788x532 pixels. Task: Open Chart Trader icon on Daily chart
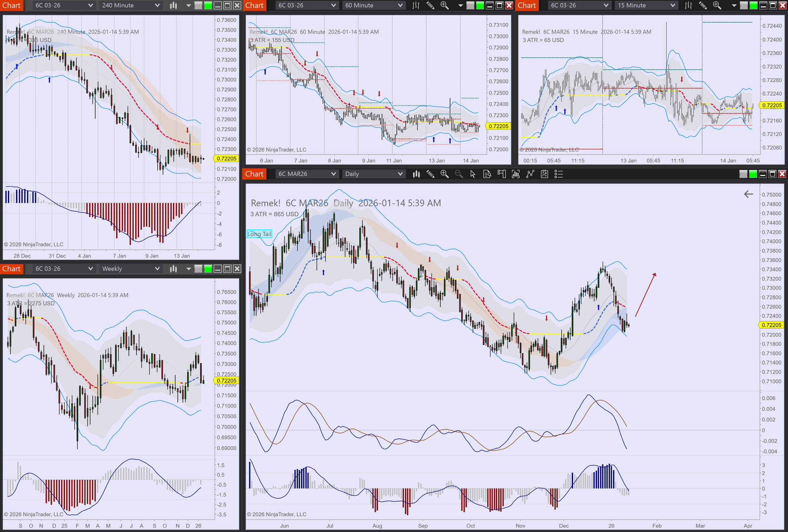501,174
